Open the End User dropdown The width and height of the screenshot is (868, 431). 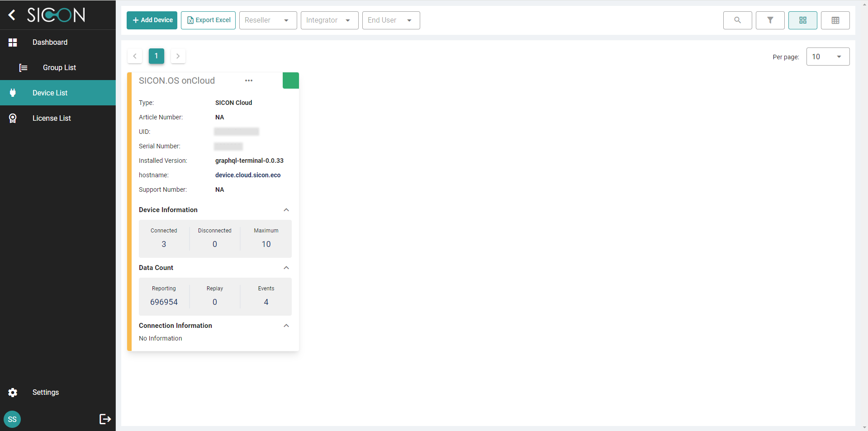pos(391,20)
